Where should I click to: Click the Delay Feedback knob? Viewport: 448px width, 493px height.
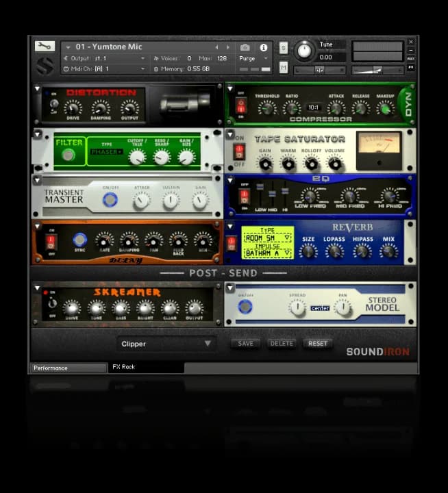[178, 242]
